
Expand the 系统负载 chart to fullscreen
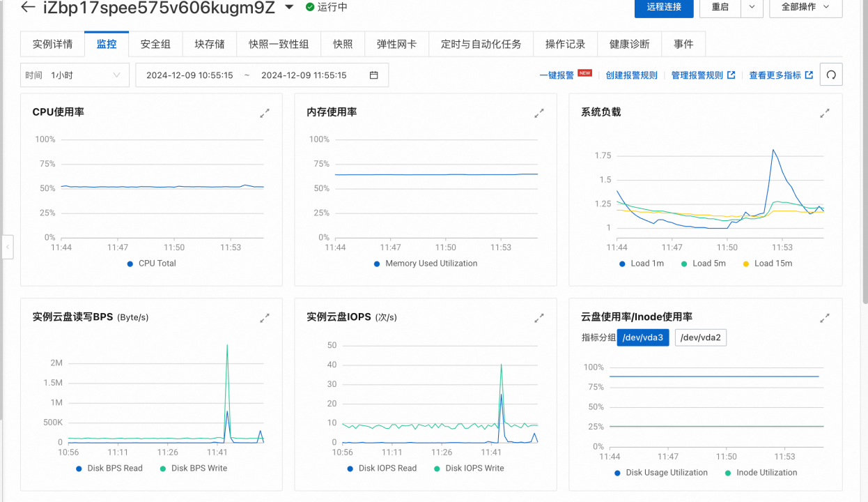pos(825,113)
